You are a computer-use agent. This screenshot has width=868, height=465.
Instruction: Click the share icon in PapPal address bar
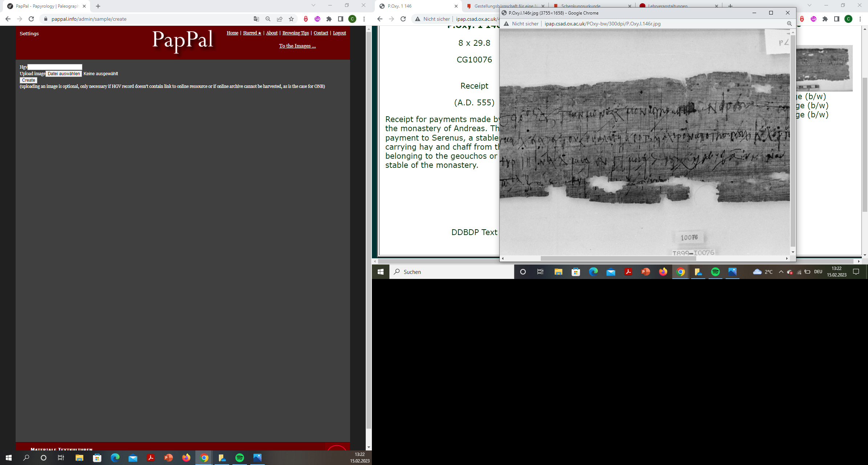pyautogui.click(x=280, y=19)
